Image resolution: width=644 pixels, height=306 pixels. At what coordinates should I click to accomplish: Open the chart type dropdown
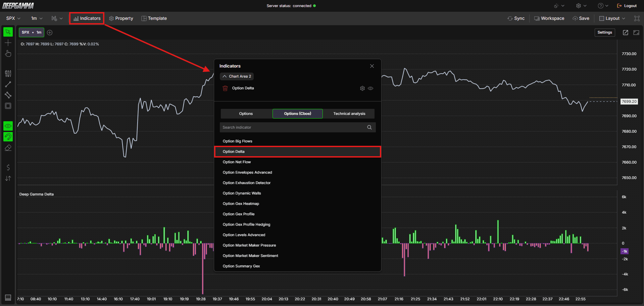pyautogui.click(x=57, y=18)
